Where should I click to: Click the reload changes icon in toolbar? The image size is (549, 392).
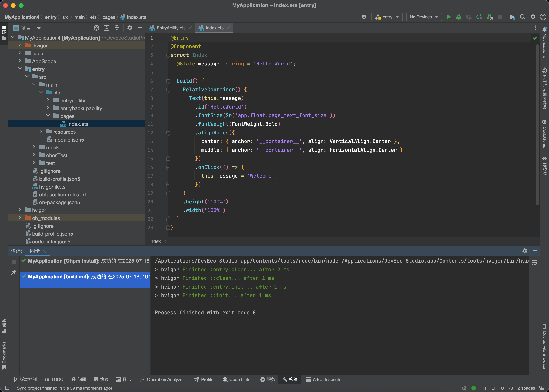[479, 17]
